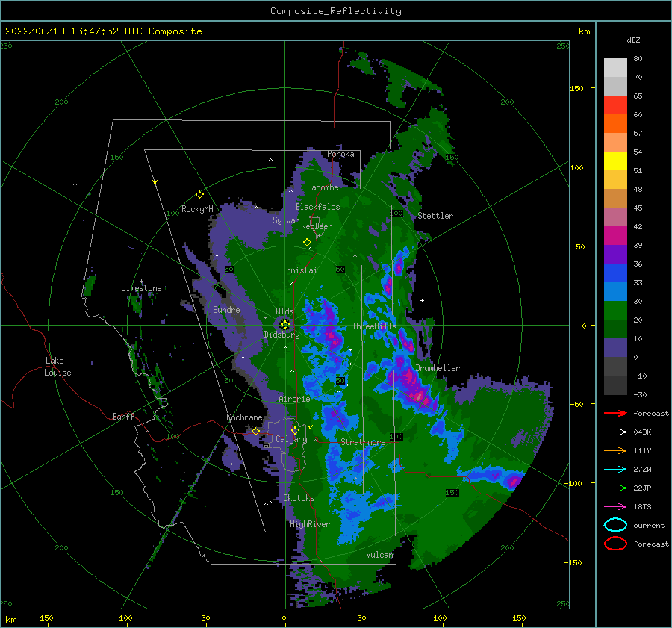Click the Banff town label
Screen dimensions: 672x628
[123, 417]
